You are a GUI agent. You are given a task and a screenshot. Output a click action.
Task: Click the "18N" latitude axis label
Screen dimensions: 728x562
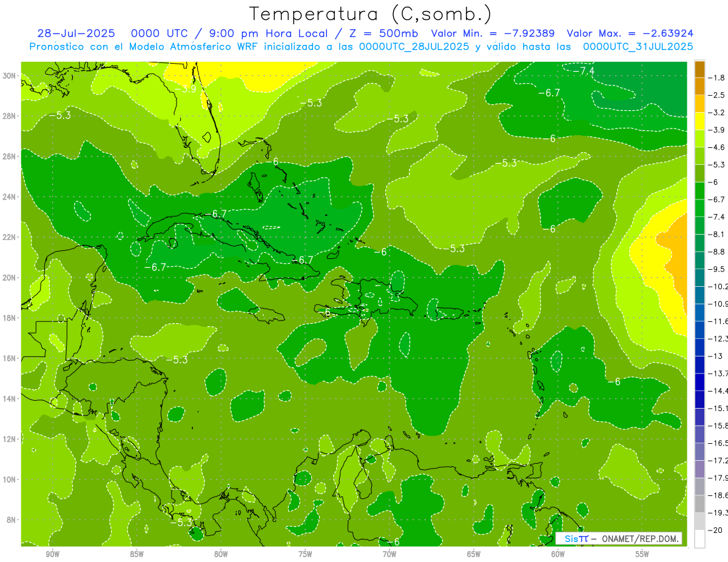(10, 318)
